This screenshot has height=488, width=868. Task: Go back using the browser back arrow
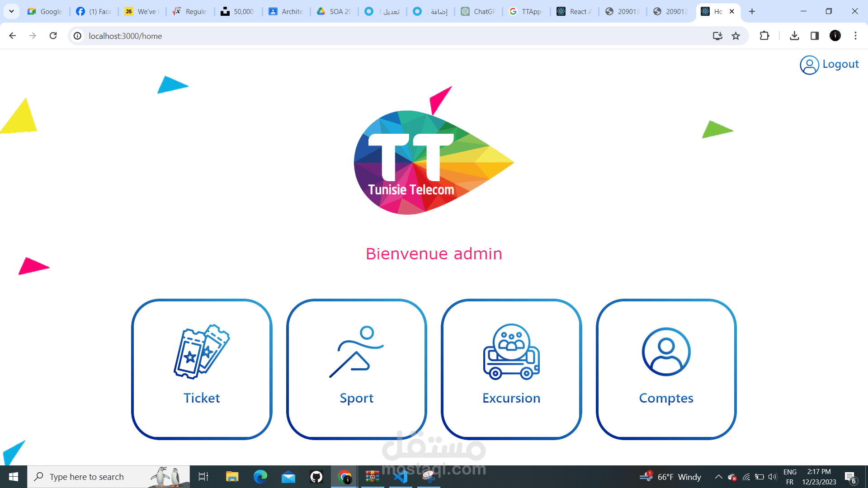pos(13,36)
